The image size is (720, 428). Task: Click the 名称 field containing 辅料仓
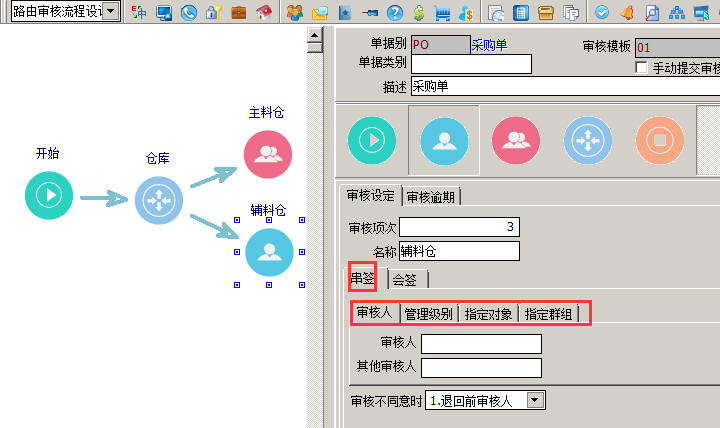click(459, 251)
